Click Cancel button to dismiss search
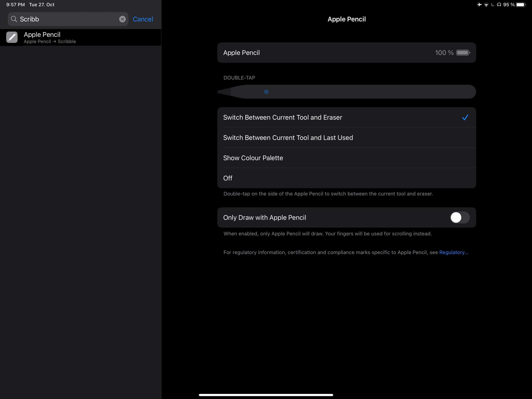 pos(143,19)
